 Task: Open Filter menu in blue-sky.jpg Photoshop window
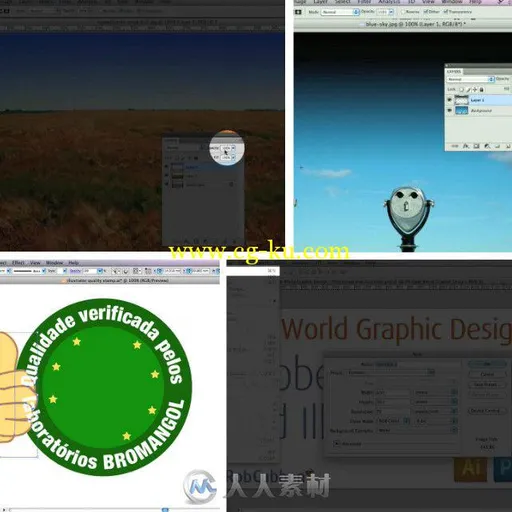click(364, 2)
